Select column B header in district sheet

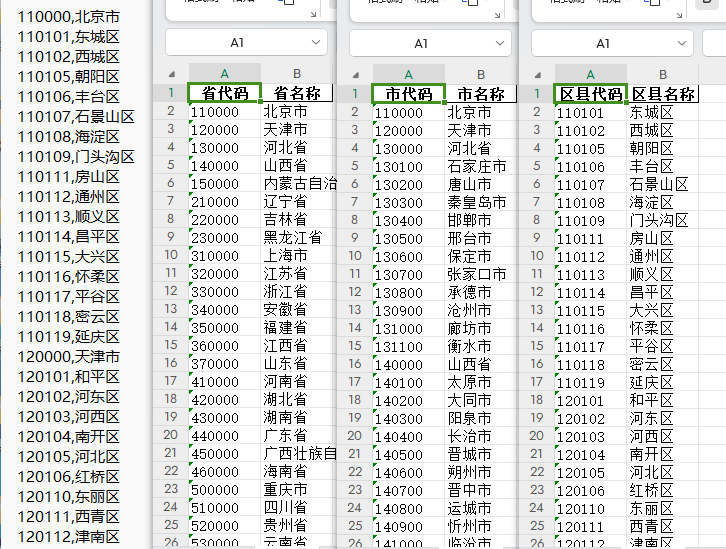click(663, 75)
